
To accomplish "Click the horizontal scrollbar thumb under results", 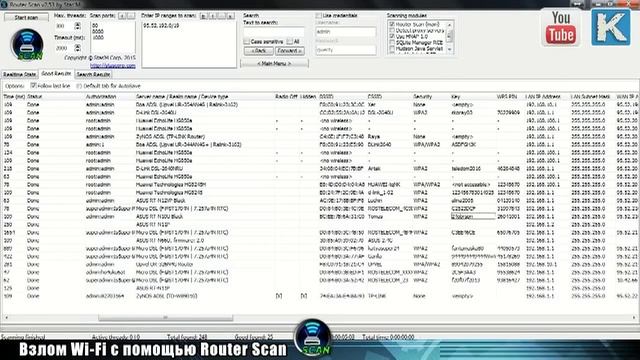I will pos(165,318).
